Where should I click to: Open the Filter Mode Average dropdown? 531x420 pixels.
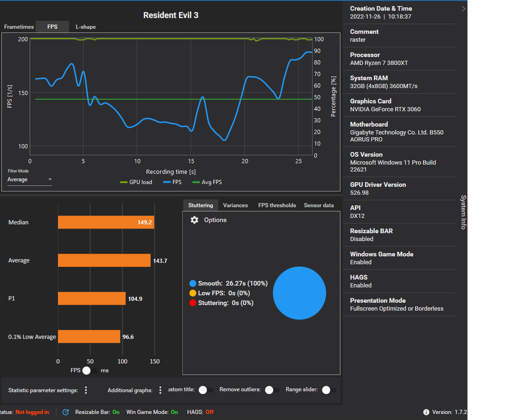(x=30, y=180)
